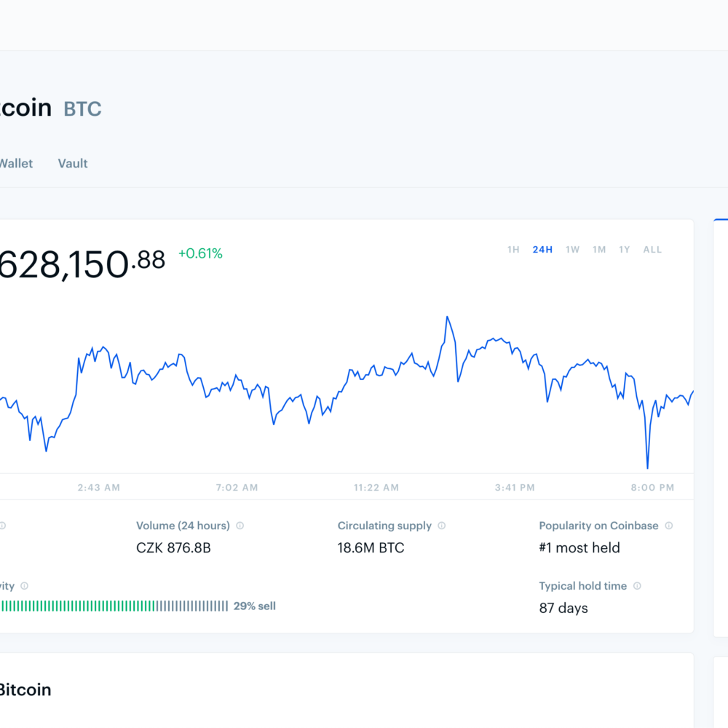Click the #1 most held value

(x=579, y=547)
